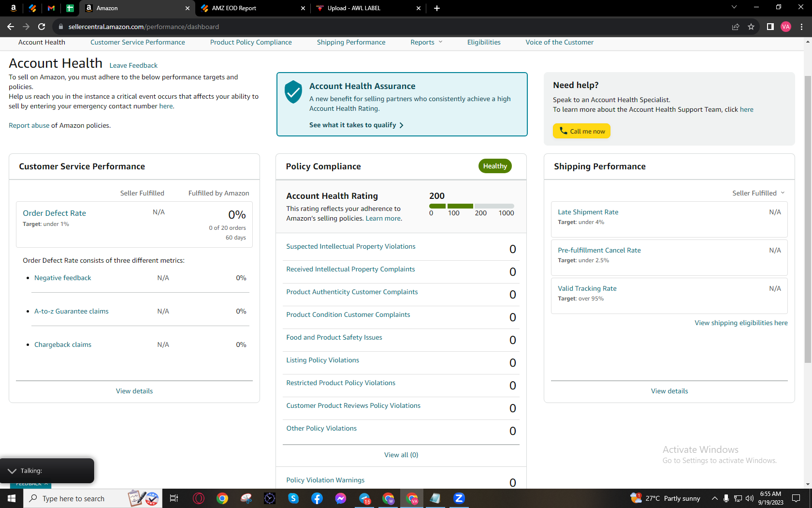The image size is (812, 508).
Task: Share this page from address bar
Action: point(736,27)
